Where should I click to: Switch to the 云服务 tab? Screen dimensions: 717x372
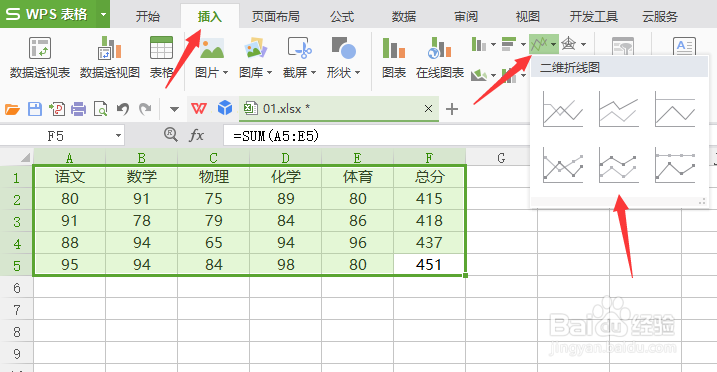point(659,17)
